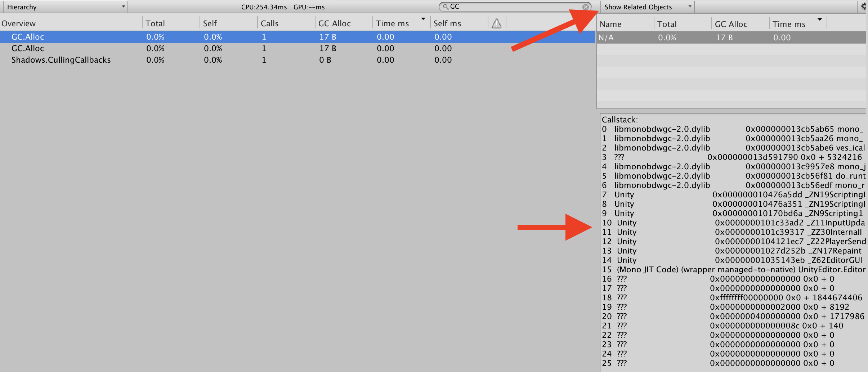This screenshot has width=868, height=372.
Task: Clear the GC search text
Action: 586,7
